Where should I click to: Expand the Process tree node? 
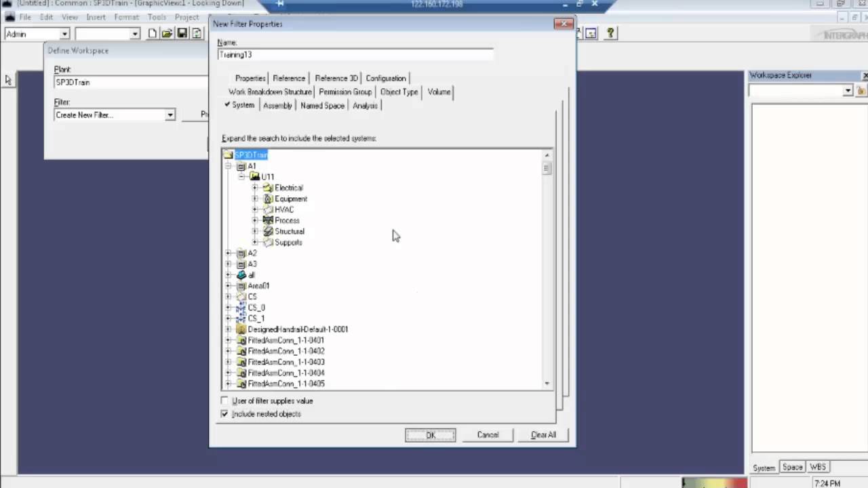tap(255, 220)
